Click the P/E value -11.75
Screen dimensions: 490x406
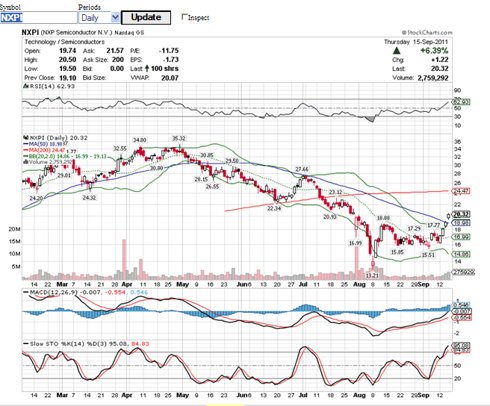click(169, 51)
